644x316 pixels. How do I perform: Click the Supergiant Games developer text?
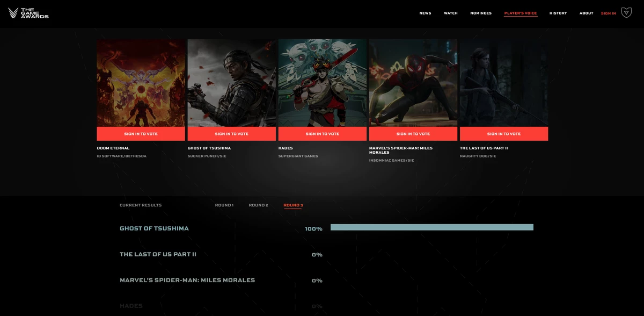tap(298, 156)
